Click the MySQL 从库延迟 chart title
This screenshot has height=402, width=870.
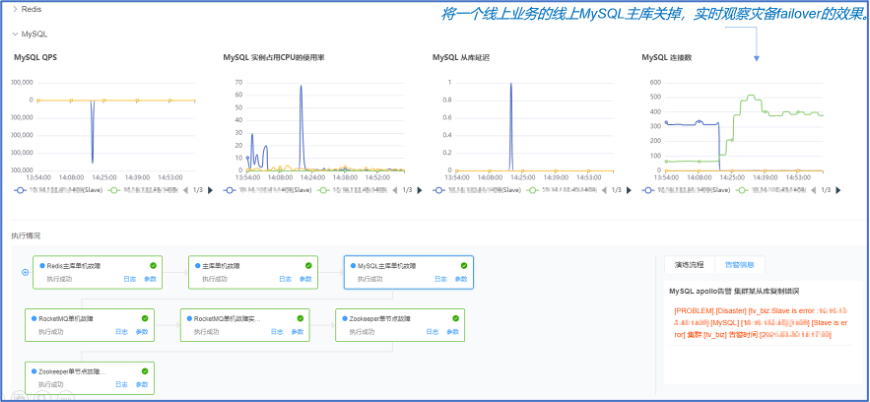click(x=461, y=57)
